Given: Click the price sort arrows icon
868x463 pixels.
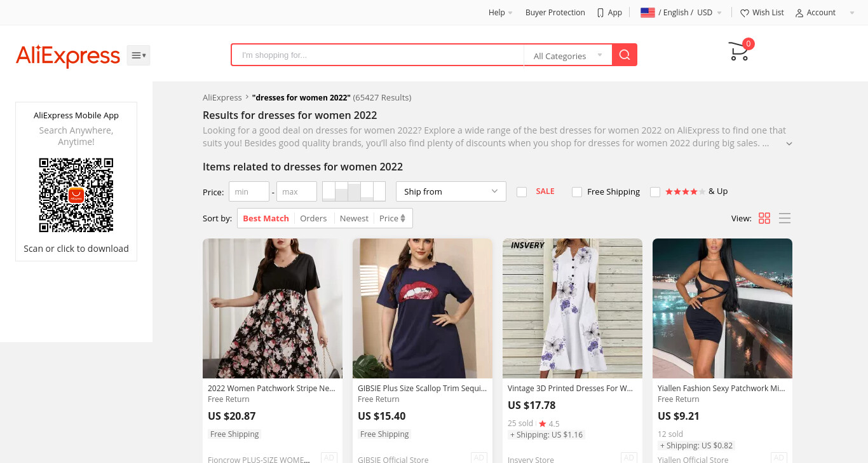Looking at the screenshot, I should pos(403,218).
